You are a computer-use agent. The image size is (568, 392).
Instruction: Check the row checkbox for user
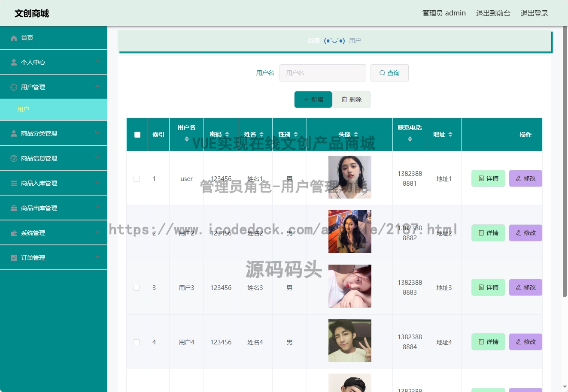(x=137, y=179)
